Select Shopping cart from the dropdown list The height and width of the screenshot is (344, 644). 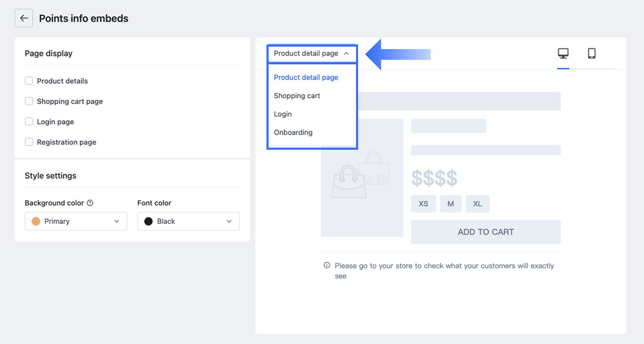point(297,96)
